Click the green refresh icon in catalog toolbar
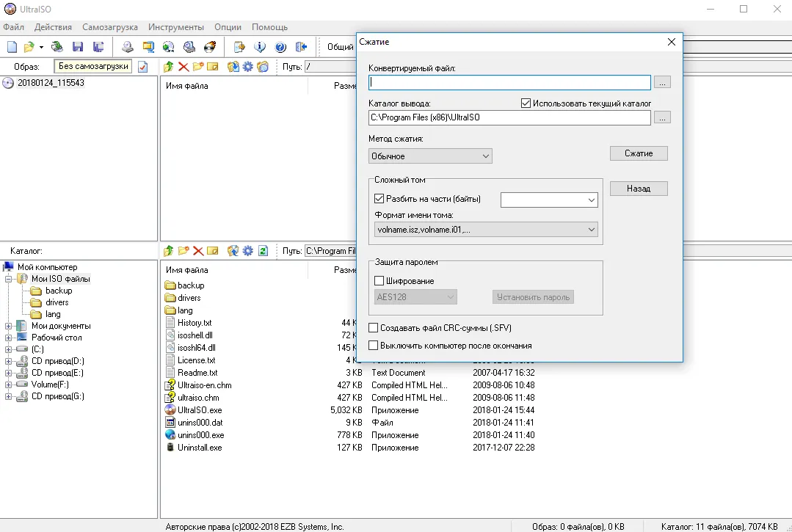Viewport: 792px width, 532px height. 263,251
